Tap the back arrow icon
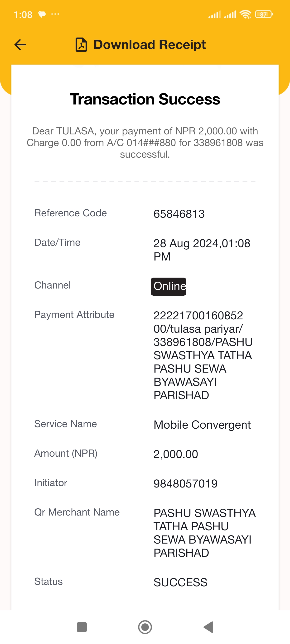The image size is (290, 644). click(20, 45)
